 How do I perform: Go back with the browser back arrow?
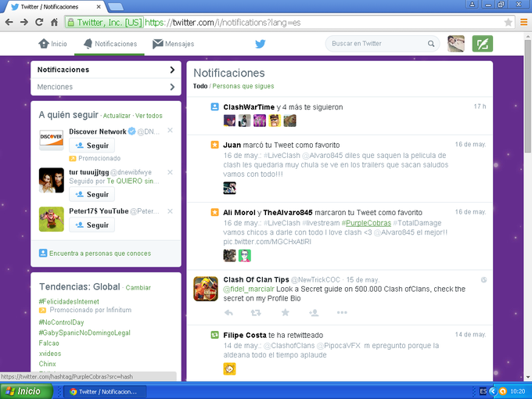9,23
